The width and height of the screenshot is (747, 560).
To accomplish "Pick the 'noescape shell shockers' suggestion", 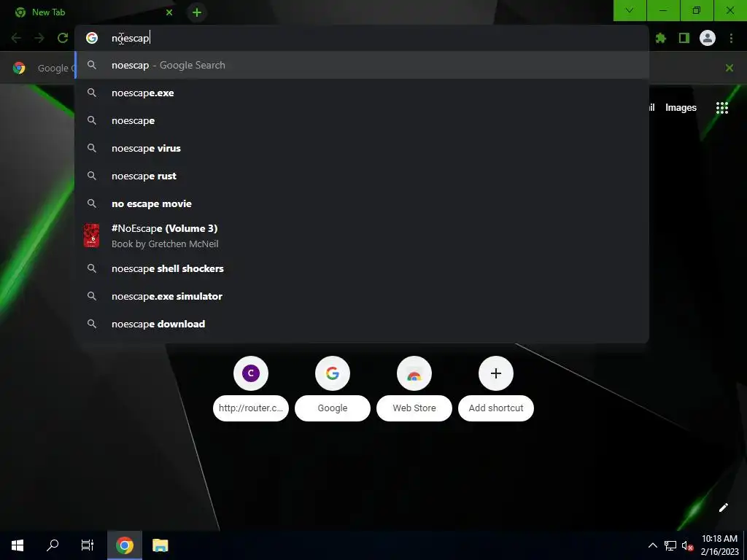I will [362, 268].
